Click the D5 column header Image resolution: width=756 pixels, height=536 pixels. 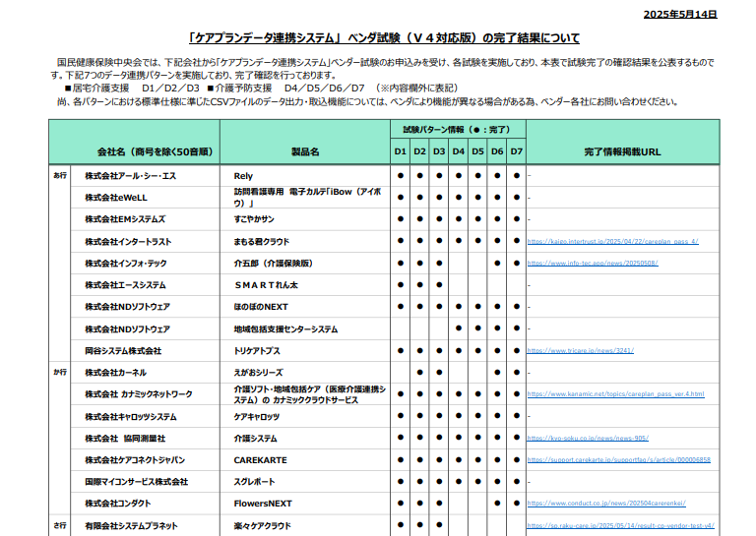(x=477, y=151)
